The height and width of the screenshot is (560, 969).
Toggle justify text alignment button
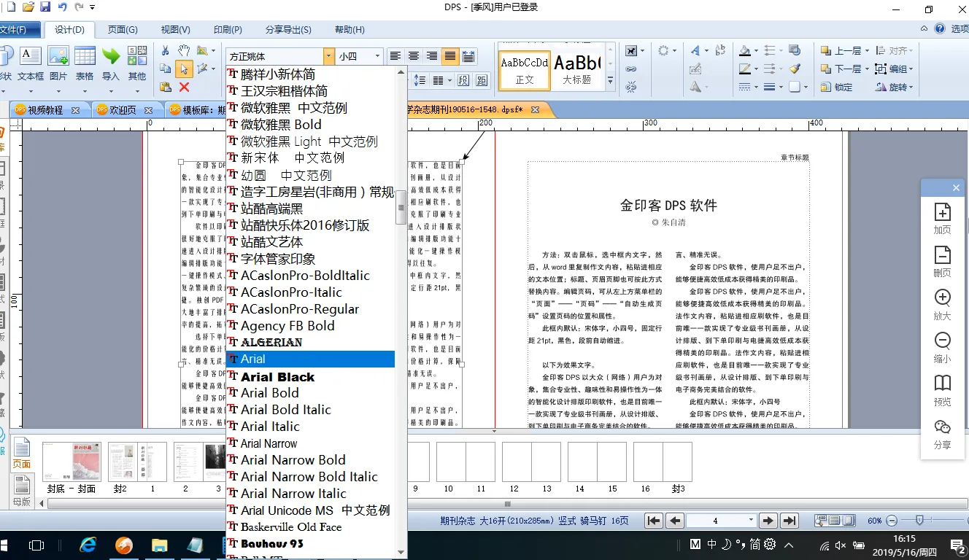pyautogui.click(x=450, y=56)
